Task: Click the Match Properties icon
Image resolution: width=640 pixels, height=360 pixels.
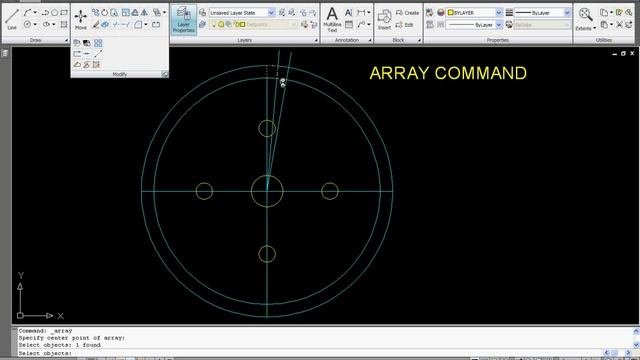Action: 430,13
